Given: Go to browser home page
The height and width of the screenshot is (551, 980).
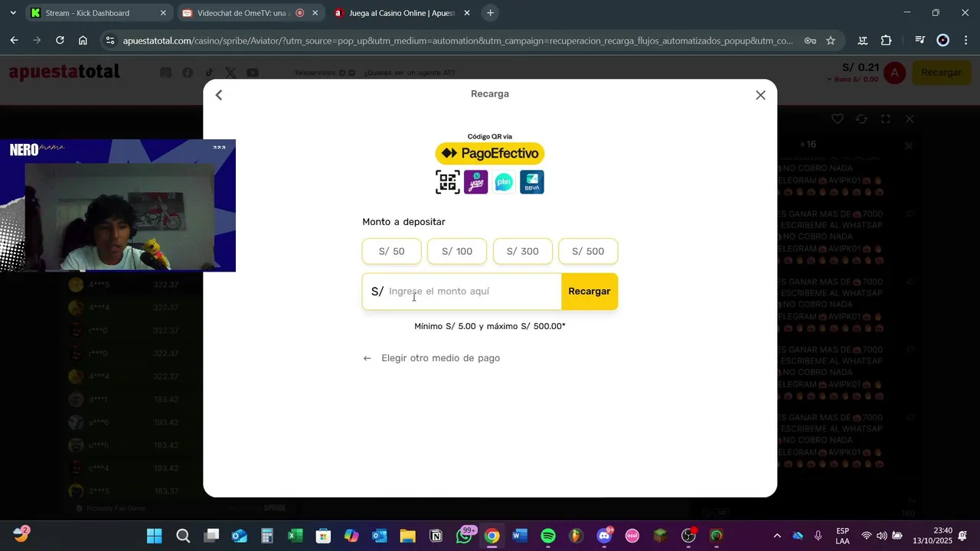Looking at the screenshot, I should click(83, 41).
